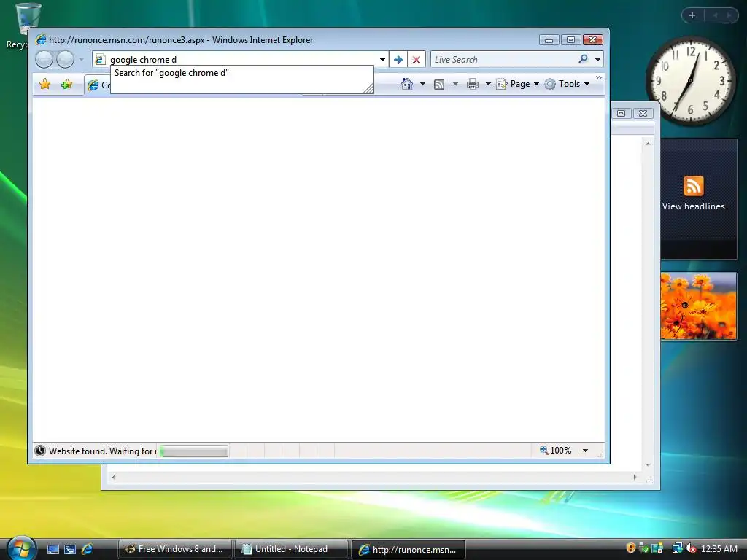747x560 pixels.
Task: Click the sidebar next gadgets arrow
Action: tap(729, 15)
